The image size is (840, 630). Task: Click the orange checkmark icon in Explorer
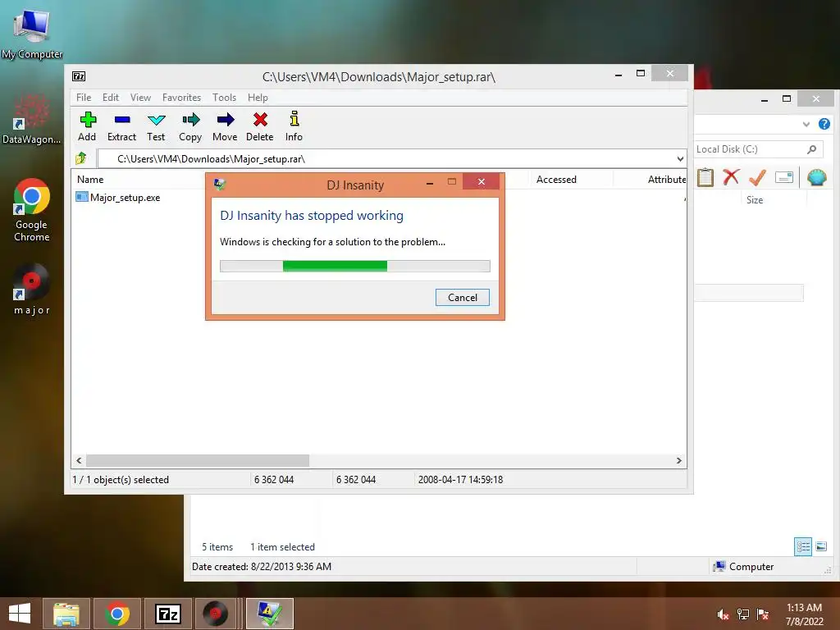point(757,177)
